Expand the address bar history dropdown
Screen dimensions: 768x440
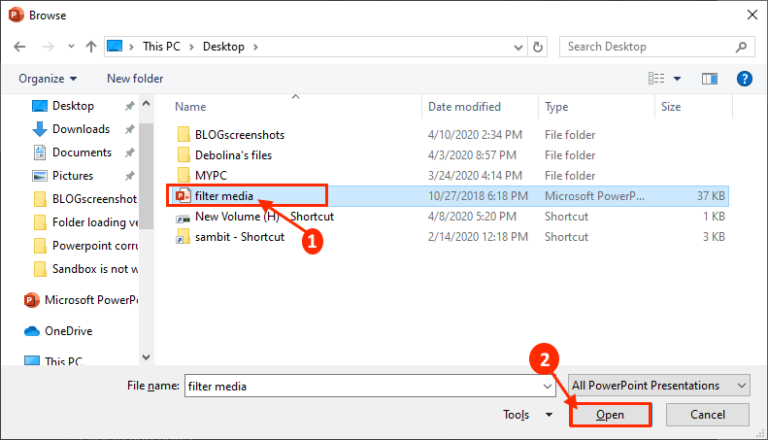click(518, 47)
